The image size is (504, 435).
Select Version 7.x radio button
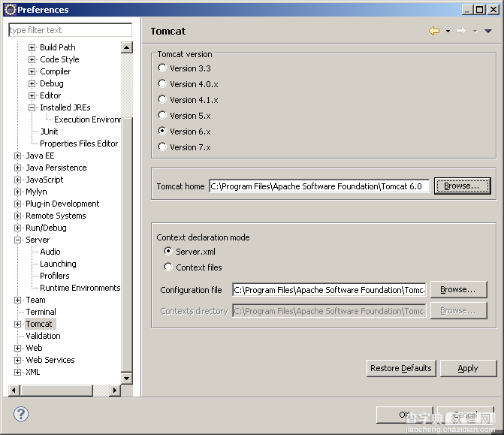coord(162,147)
